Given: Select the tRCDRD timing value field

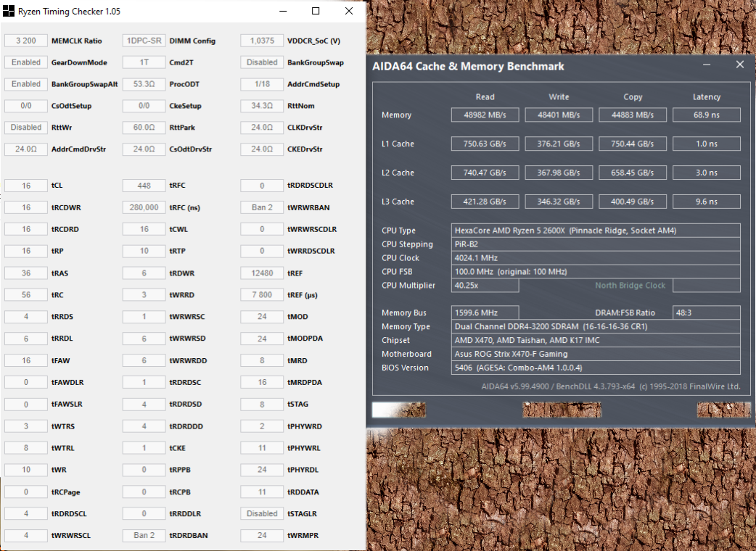Looking at the screenshot, I should tap(26, 229).
